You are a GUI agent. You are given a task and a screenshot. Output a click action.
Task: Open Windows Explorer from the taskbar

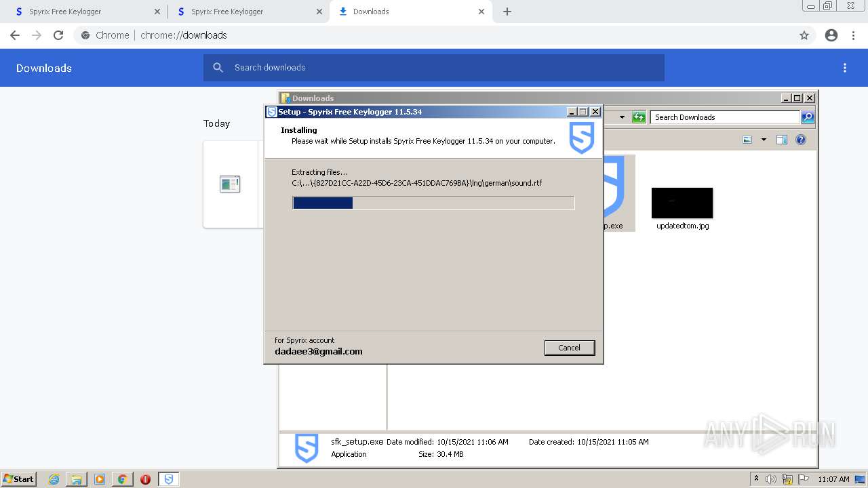(77, 479)
